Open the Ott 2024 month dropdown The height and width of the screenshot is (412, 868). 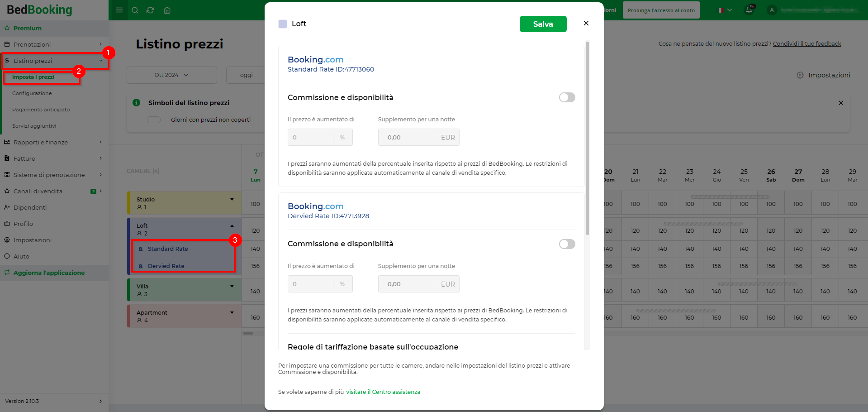click(171, 75)
